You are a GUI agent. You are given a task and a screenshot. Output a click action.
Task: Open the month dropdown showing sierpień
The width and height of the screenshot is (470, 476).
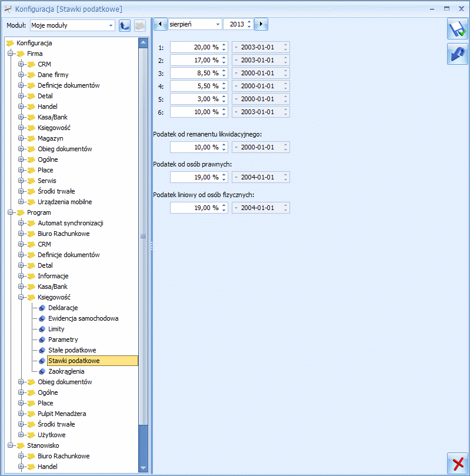218,24
